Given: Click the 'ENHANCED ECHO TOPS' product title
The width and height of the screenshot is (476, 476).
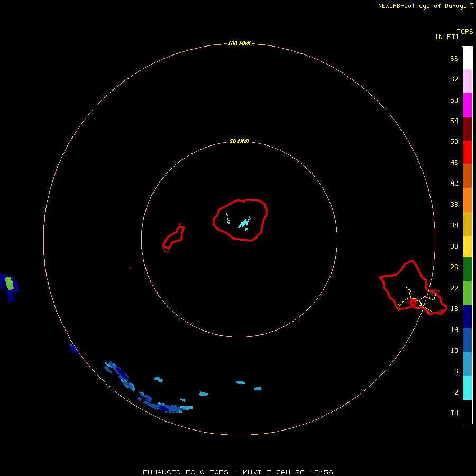Looking at the screenshot, I should (186, 472).
